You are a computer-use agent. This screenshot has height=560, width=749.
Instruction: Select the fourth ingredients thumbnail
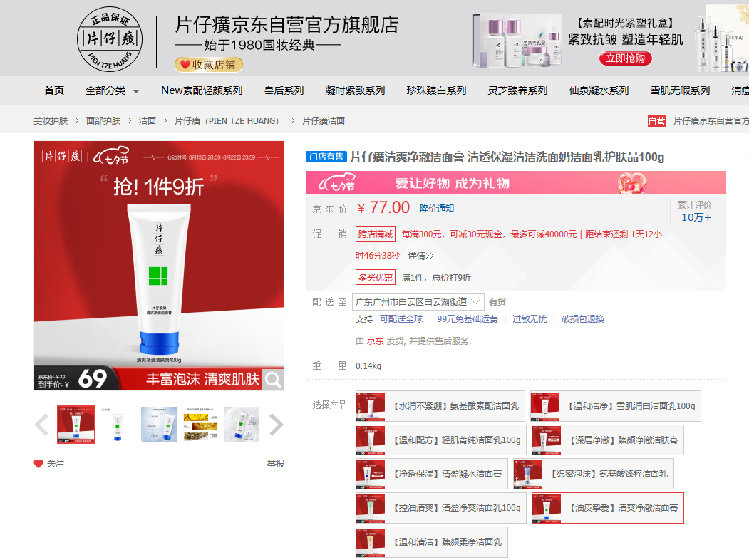(200, 425)
